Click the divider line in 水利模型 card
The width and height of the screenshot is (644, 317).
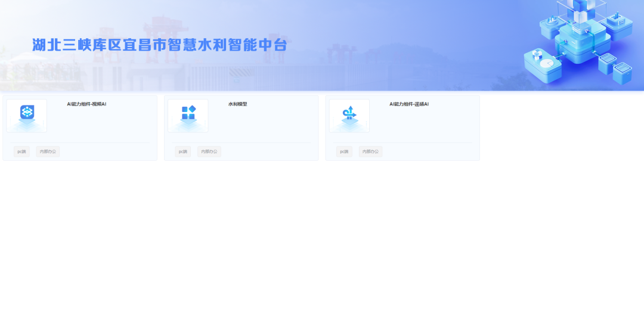coord(241,143)
